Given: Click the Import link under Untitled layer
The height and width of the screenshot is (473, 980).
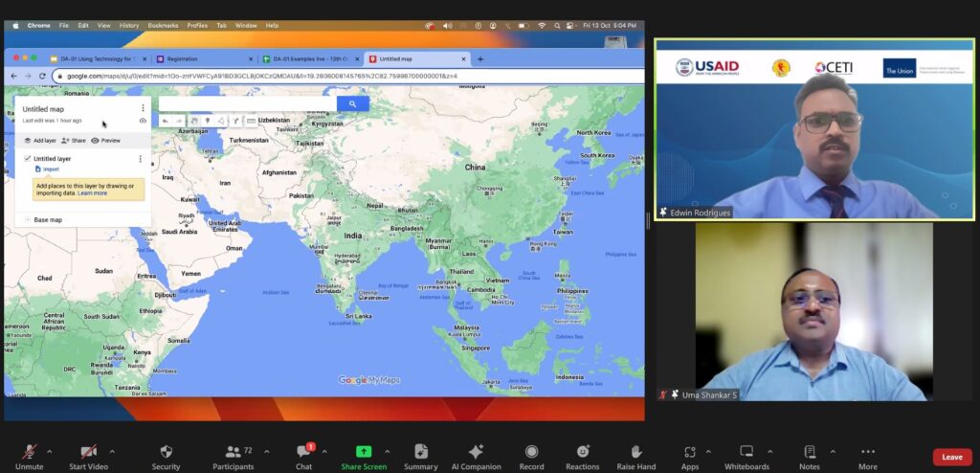Looking at the screenshot, I should coord(51,169).
